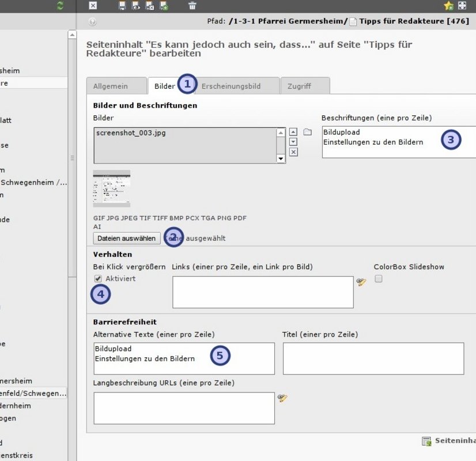Image resolution: width=476 pixels, height=461 pixels.
Task: Click the bookmark star icon
Action: 448,6
